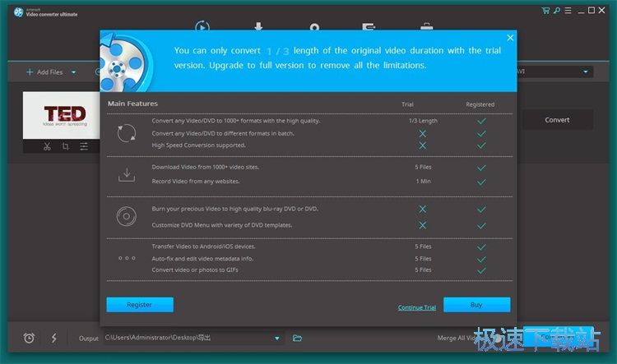Open the schedule alarm clock icon

[x=29, y=338]
